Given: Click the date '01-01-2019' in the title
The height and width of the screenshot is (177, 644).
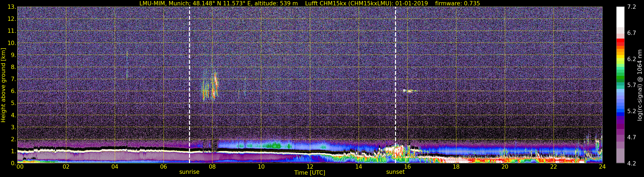Looking at the screenshot, I should 411,3.
